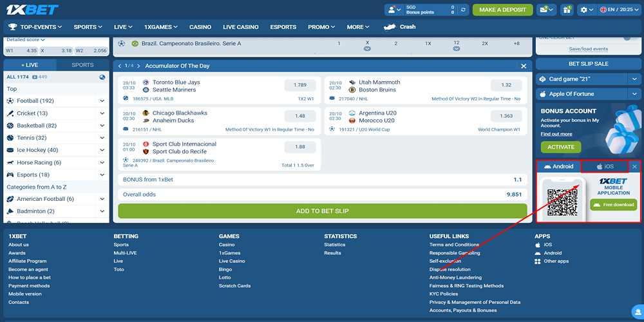Go to next Accumulator of the Day
644x322 pixels.
point(138,66)
